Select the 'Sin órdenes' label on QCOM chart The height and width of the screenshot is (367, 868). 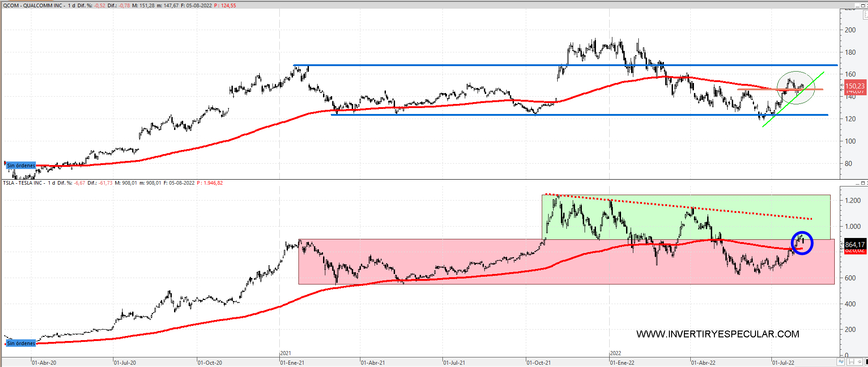(21, 165)
